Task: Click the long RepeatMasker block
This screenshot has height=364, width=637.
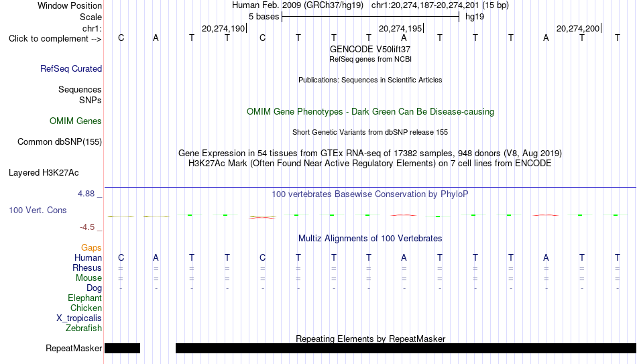Action: click(x=406, y=348)
